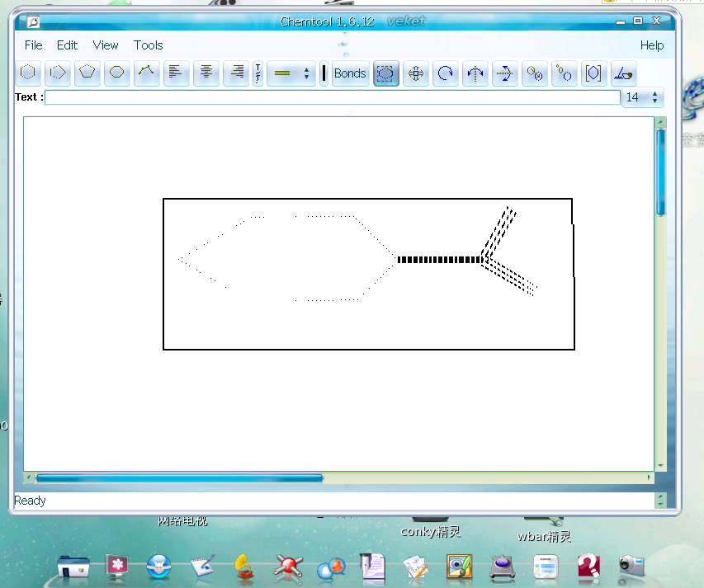Click the scroll down arrow of canvas
Image resolution: width=704 pixels, height=588 pixels.
coord(660,466)
